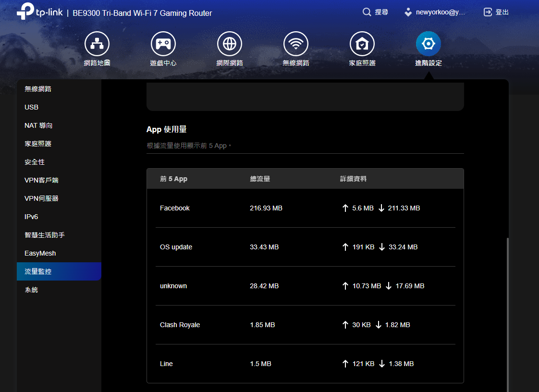Click the unknown app name
The height and width of the screenshot is (392, 539).
pyautogui.click(x=173, y=286)
